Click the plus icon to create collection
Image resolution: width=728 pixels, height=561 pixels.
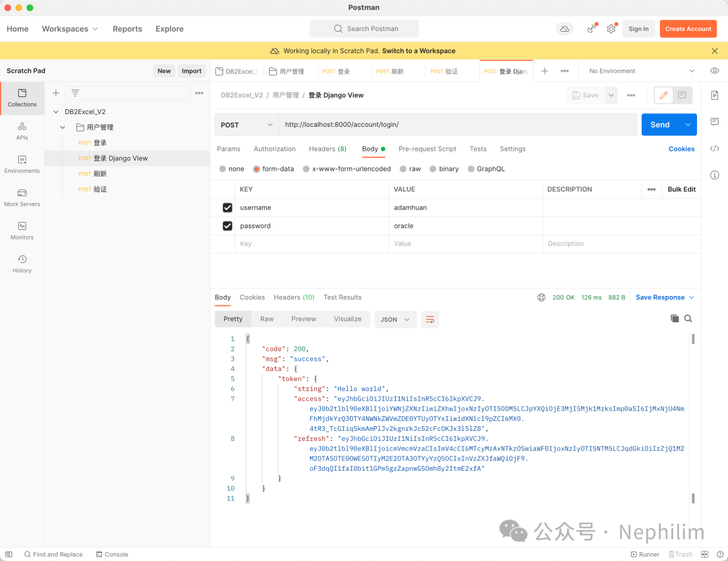tap(56, 93)
